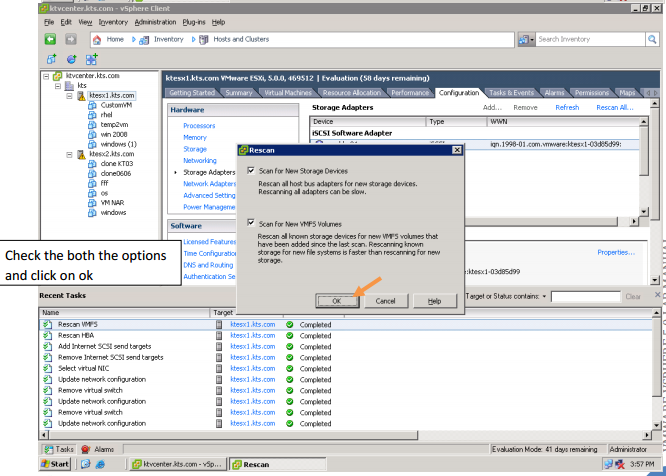Switch to the Summary tab
Image resolution: width=666 pixels, height=476 pixels.
(239, 93)
